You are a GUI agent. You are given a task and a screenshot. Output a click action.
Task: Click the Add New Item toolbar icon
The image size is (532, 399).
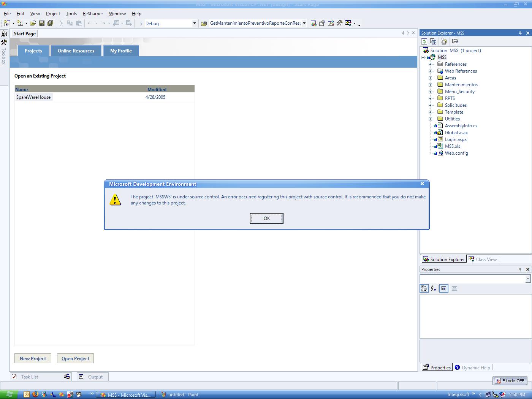point(21,23)
